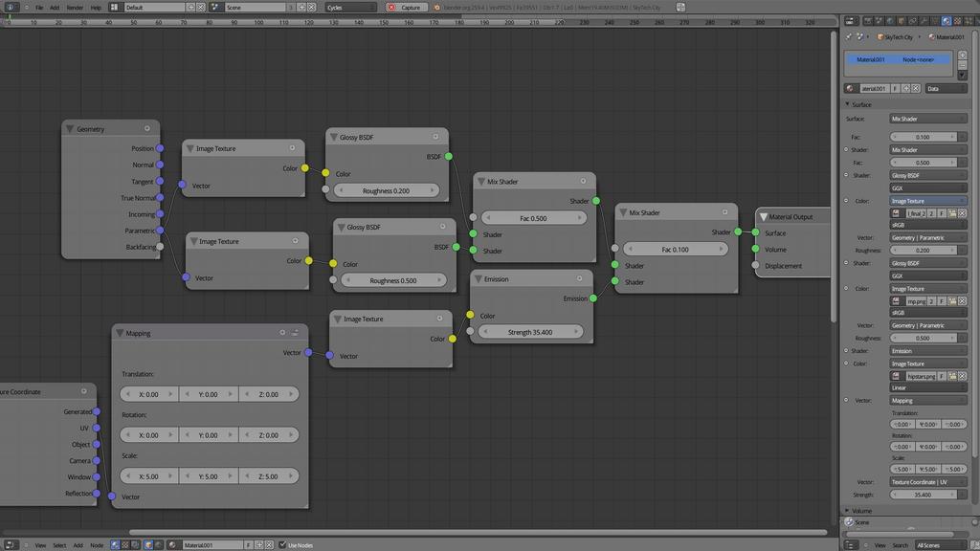
Task: Click the scene browse icon beside Scene field
Action: click(215, 7)
